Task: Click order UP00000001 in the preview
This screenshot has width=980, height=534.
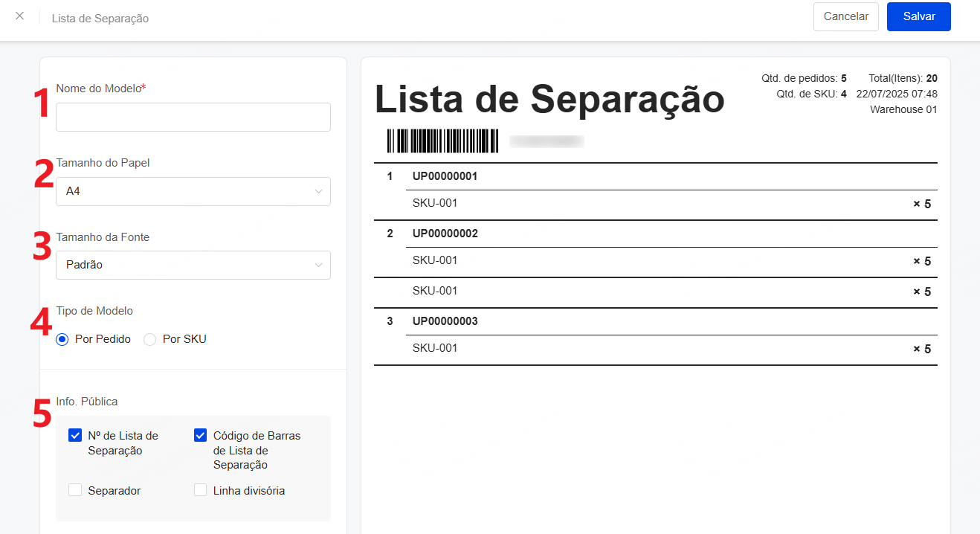Action: pos(445,177)
